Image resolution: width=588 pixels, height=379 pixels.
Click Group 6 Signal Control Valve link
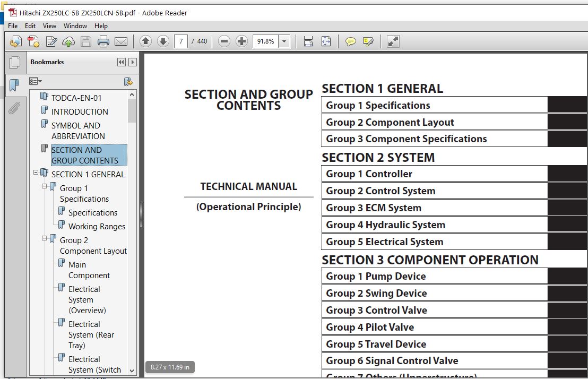[x=392, y=360]
